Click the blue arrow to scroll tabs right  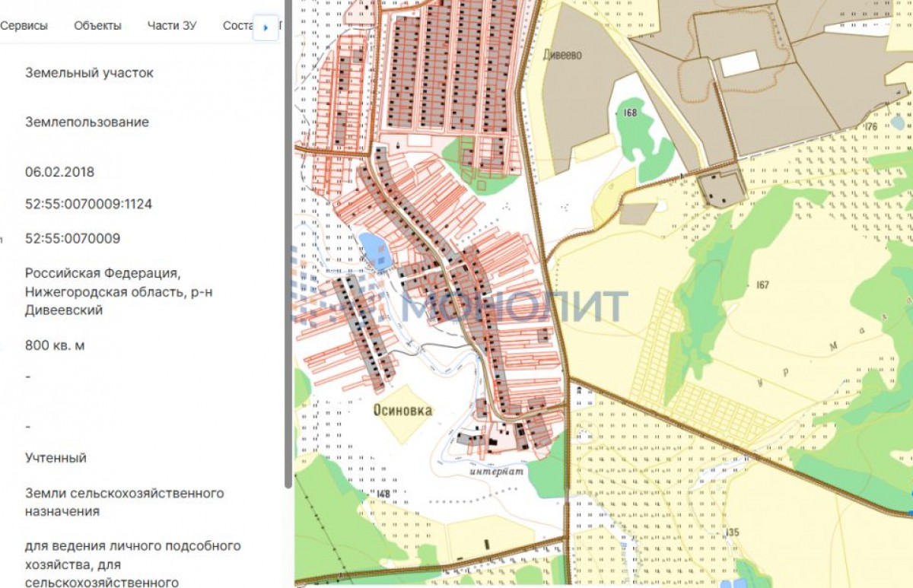pos(266,27)
